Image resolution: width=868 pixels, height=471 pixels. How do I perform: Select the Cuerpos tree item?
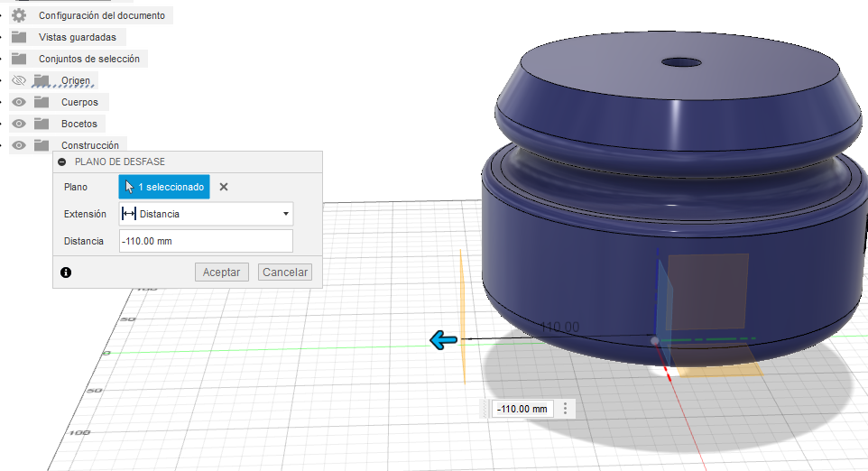(x=79, y=102)
